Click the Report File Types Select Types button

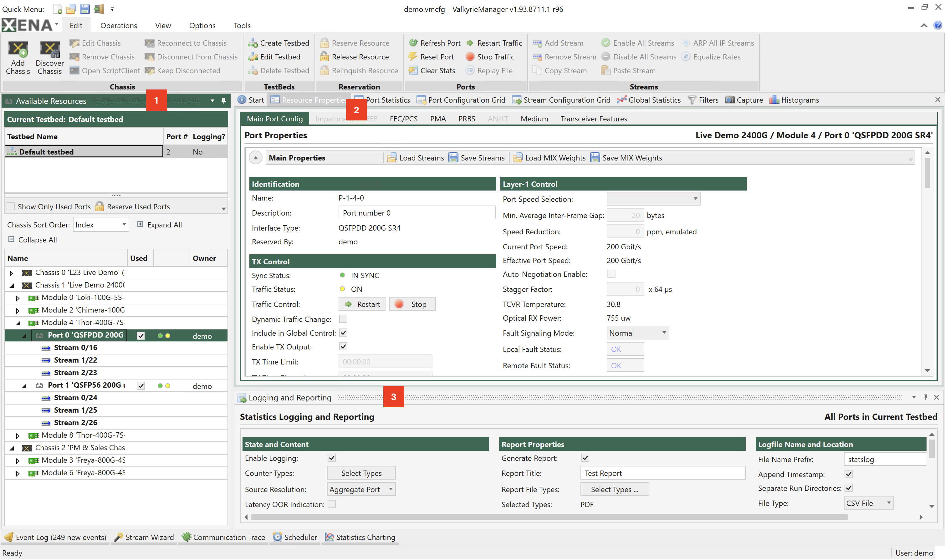pos(614,489)
